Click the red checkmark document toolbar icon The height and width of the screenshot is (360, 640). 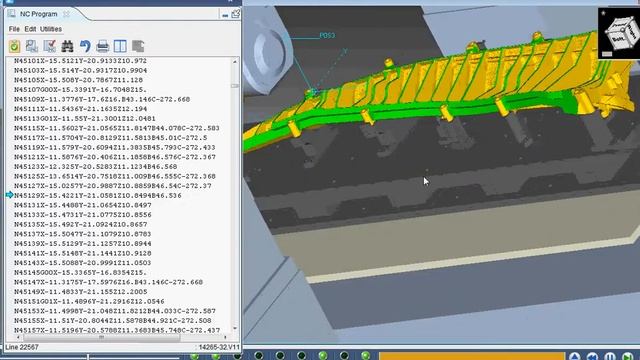(x=50, y=46)
